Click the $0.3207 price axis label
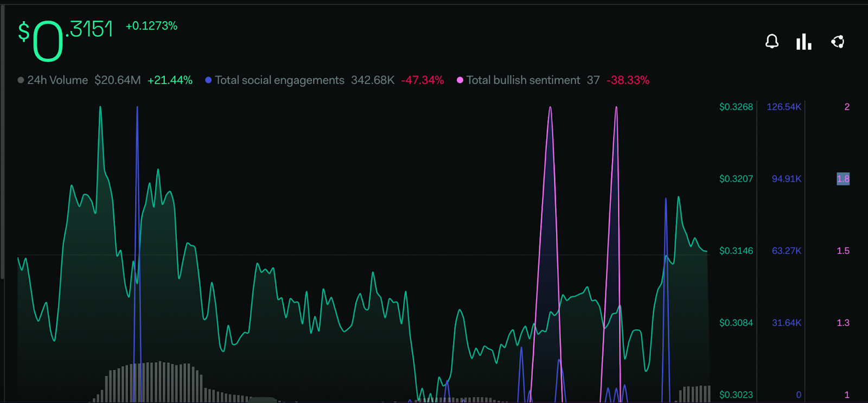This screenshot has height=403, width=868. point(736,179)
